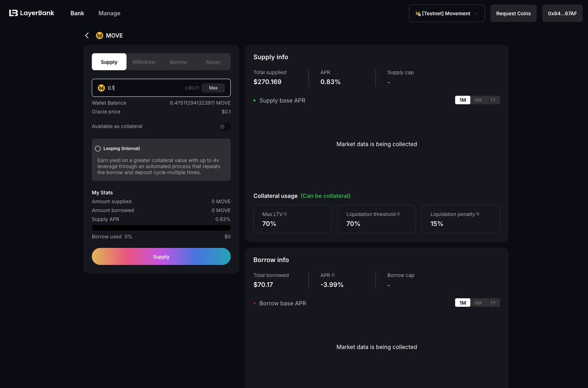
Task: Click the APR info icon under Borrow info
Action: coord(333,275)
